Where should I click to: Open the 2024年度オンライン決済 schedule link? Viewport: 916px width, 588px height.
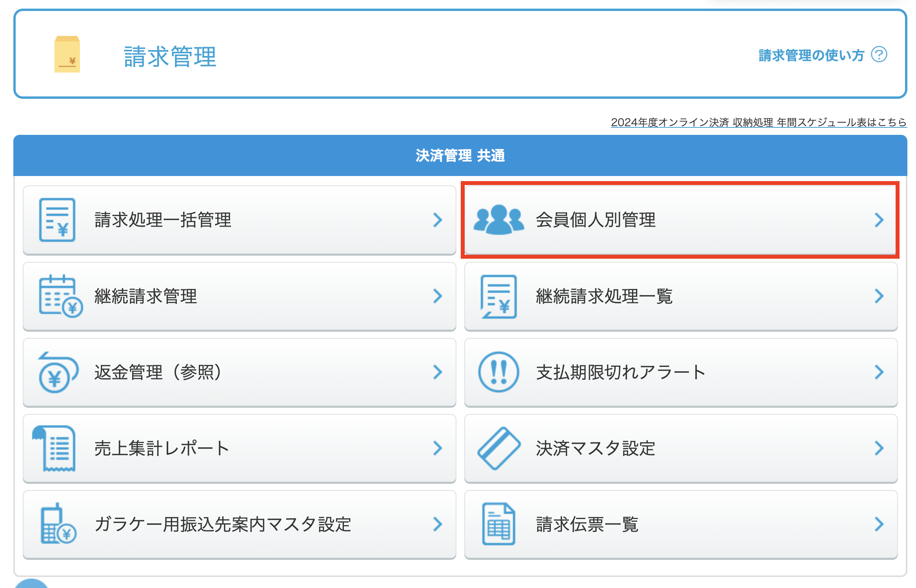(x=759, y=122)
